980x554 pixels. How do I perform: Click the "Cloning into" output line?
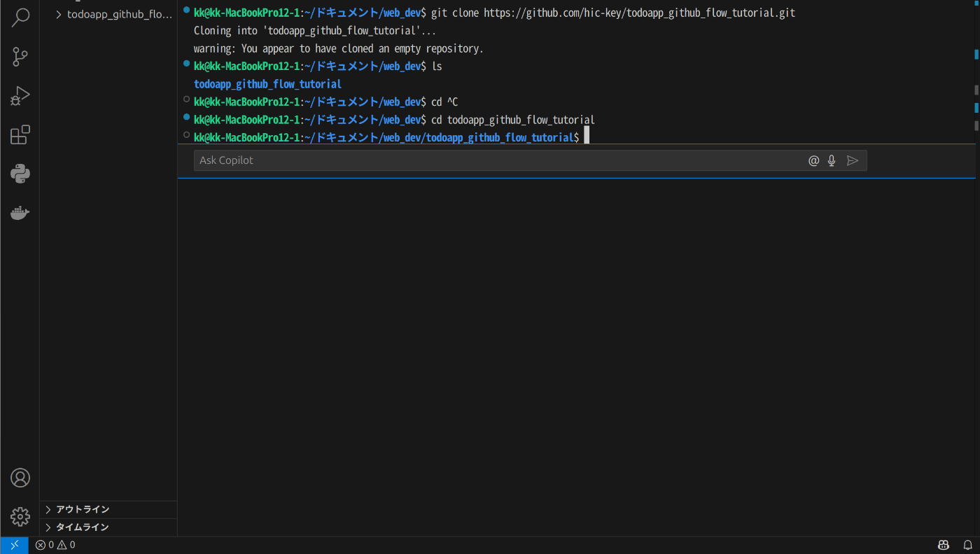[315, 31]
